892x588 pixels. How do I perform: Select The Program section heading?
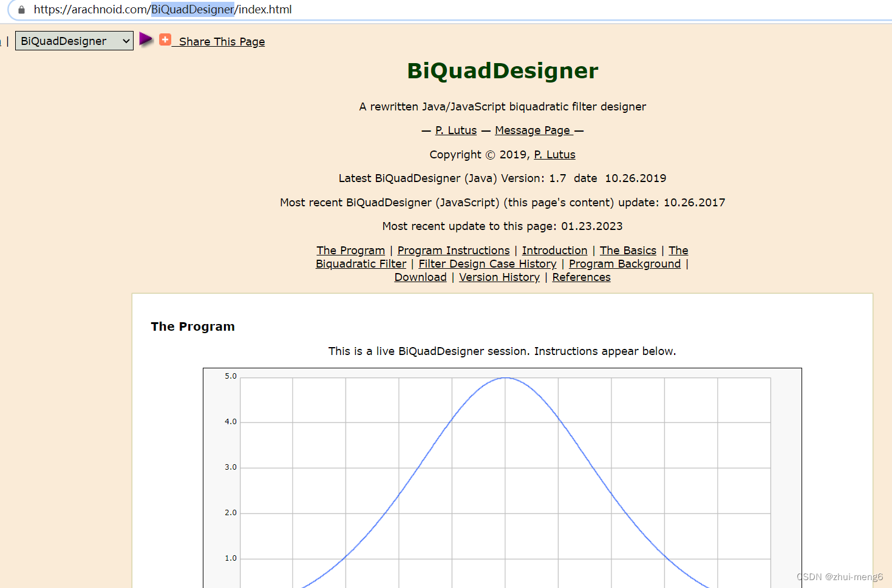tap(192, 326)
